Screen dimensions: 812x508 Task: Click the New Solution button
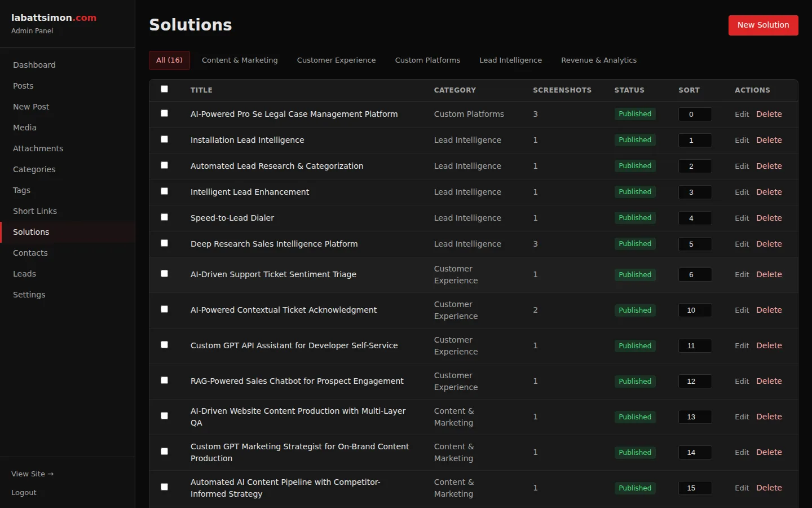point(763,25)
